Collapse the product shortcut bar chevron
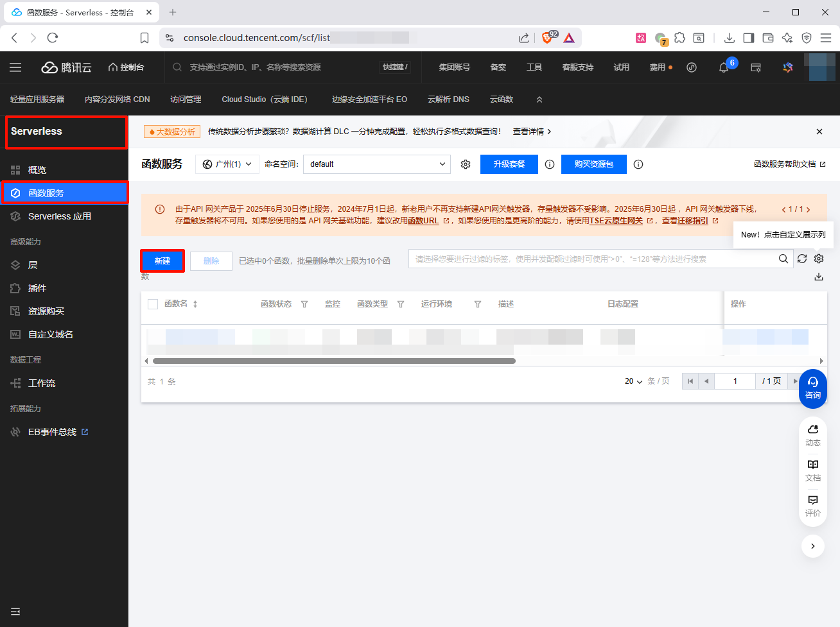 click(x=539, y=99)
